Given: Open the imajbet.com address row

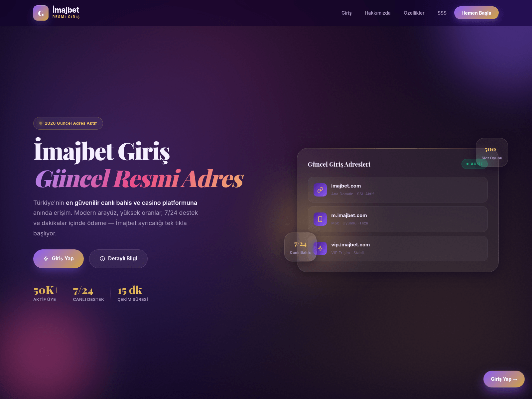Looking at the screenshot, I should 398,190.
